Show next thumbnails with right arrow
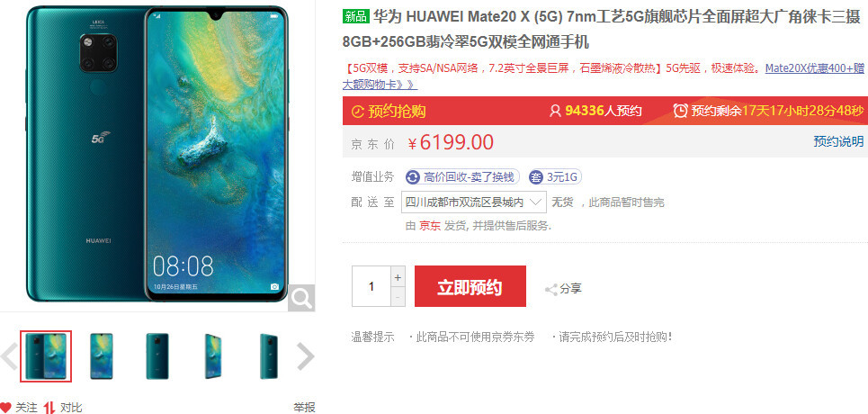Viewport: 868px width, 414px height. [306, 356]
